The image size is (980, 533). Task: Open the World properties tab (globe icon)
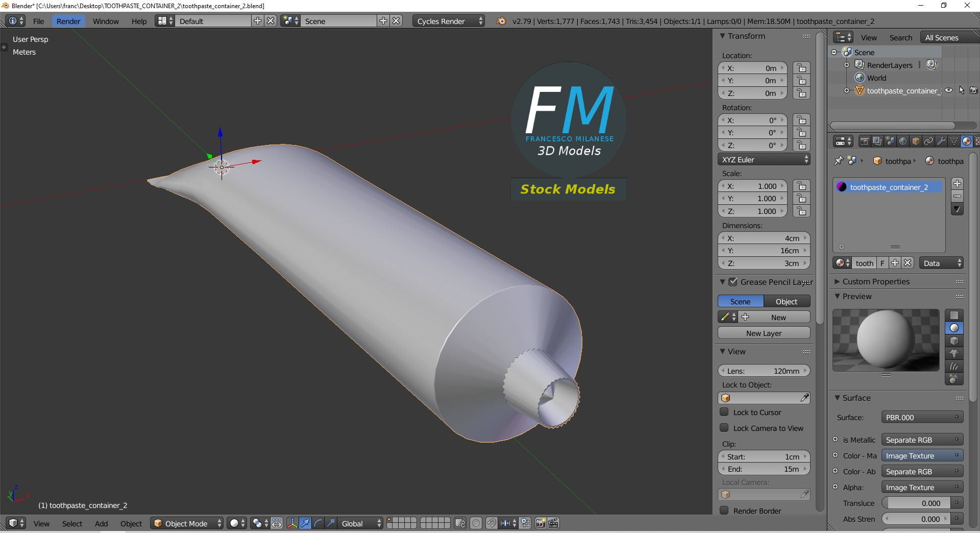click(903, 141)
